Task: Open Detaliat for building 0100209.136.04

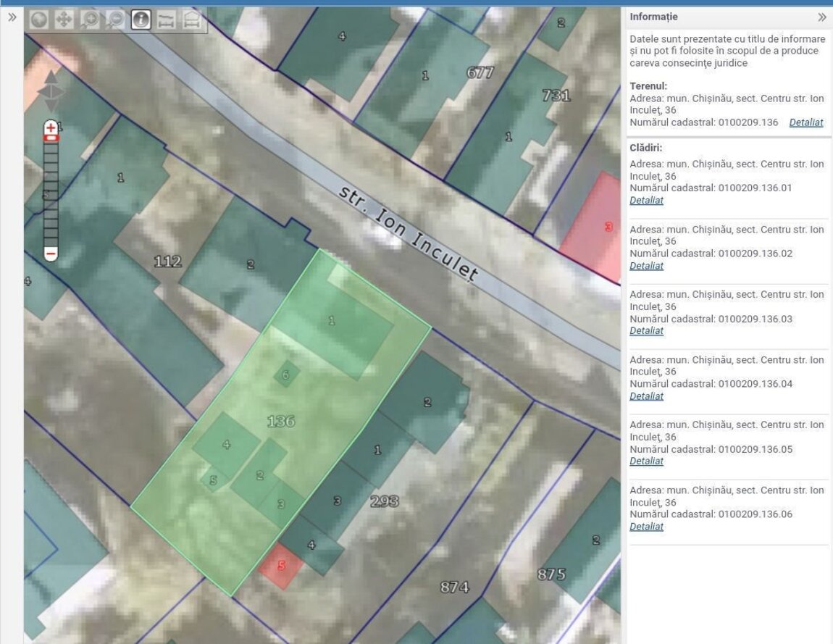Action: point(646,396)
